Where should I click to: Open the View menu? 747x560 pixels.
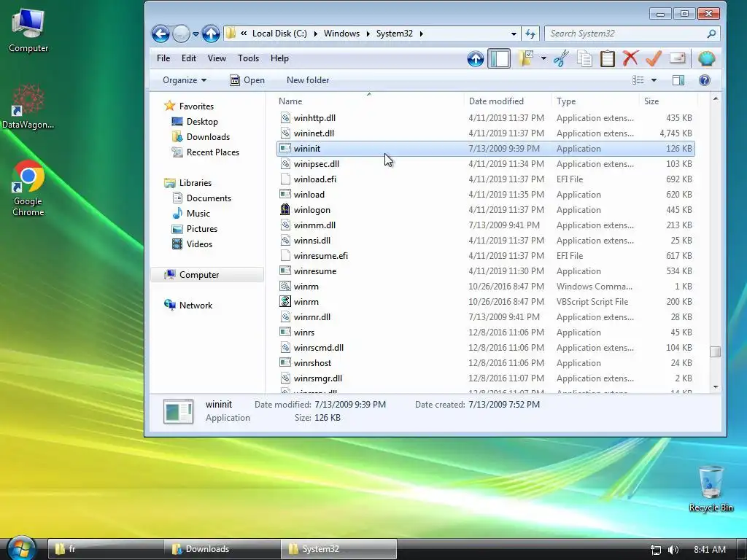pyautogui.click(x=217, y=58)
